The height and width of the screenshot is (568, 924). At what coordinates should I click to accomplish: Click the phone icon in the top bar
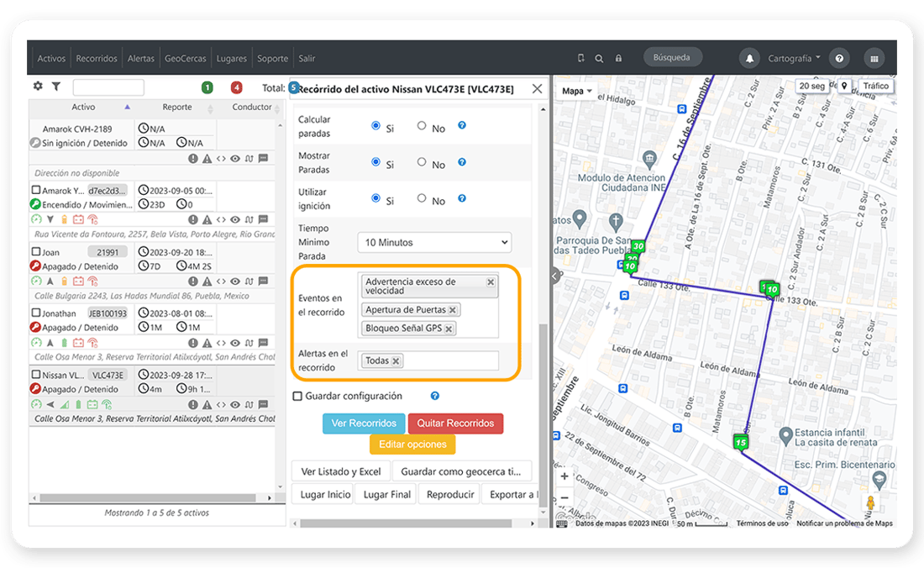pos(581,58)
